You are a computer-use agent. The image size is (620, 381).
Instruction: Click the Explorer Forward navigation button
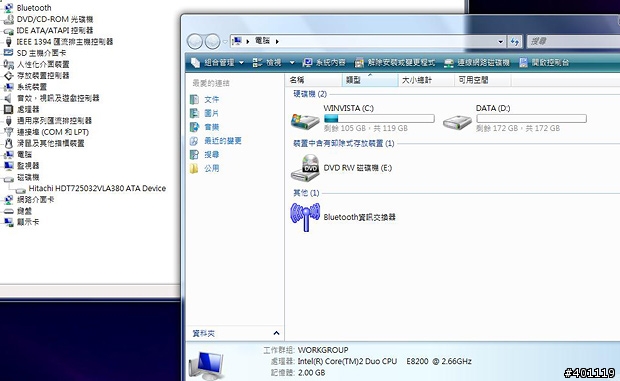click(212, 41)
